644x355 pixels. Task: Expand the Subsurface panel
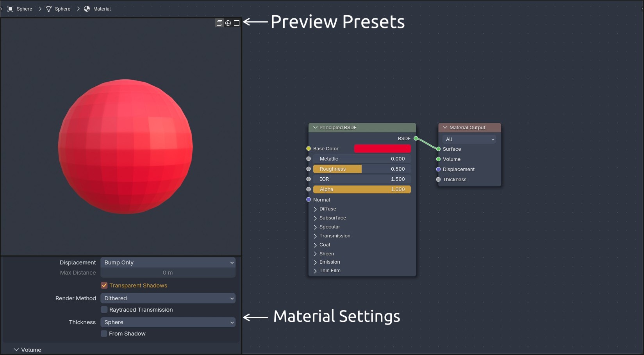[x=315, y=218]
